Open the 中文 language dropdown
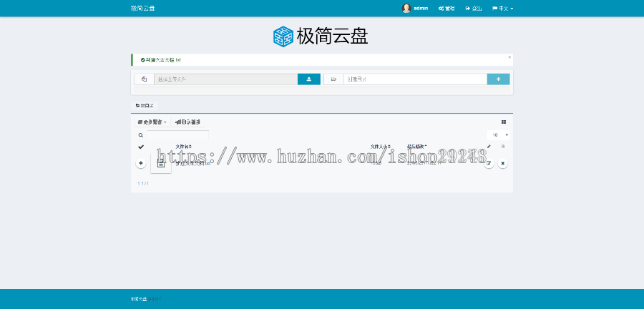644x309 pixels. point(503,8)
